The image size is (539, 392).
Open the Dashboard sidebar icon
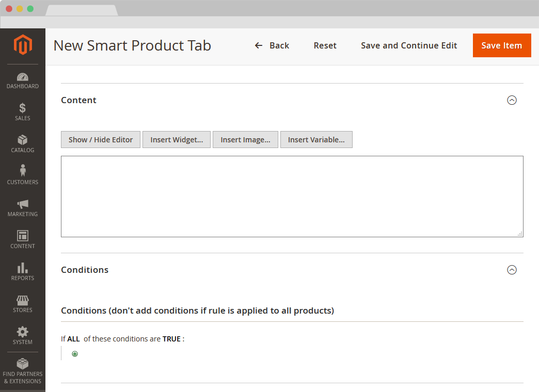[23, 77]
